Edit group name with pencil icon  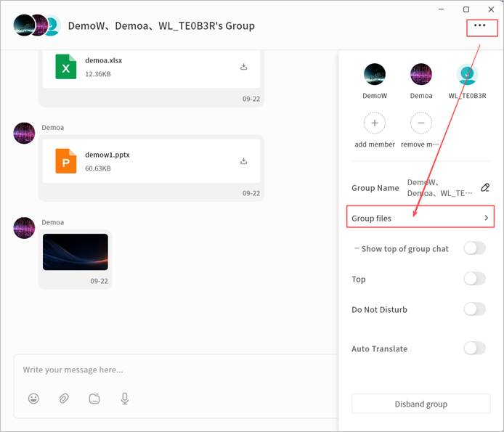(486, 188)
